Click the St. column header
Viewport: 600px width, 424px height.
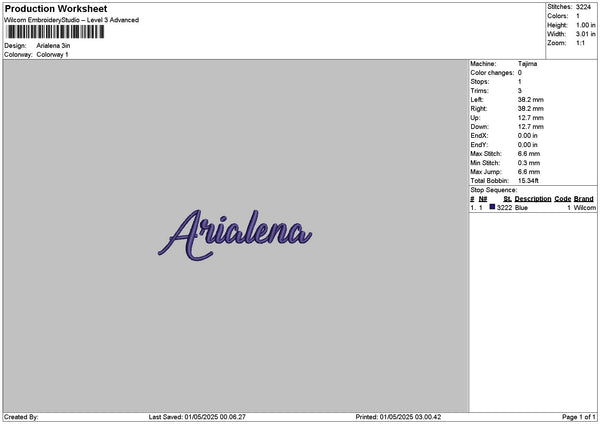pyautogui.click(x=507, y=199)
